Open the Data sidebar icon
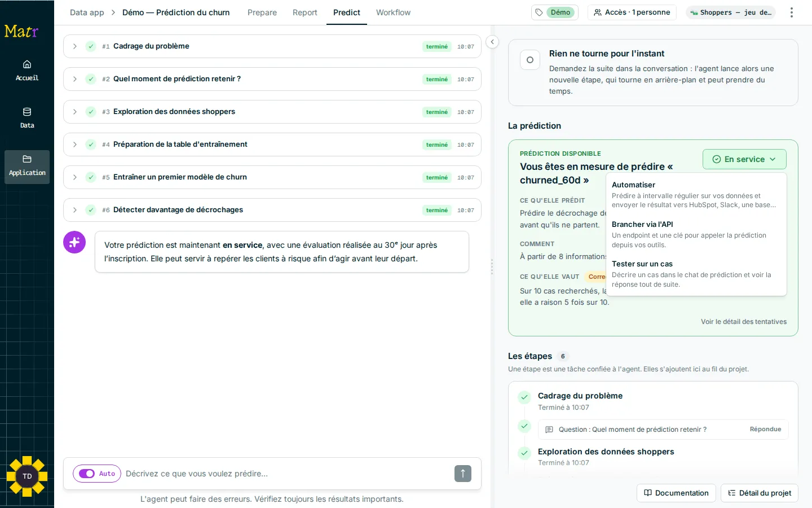 [27, 118]
